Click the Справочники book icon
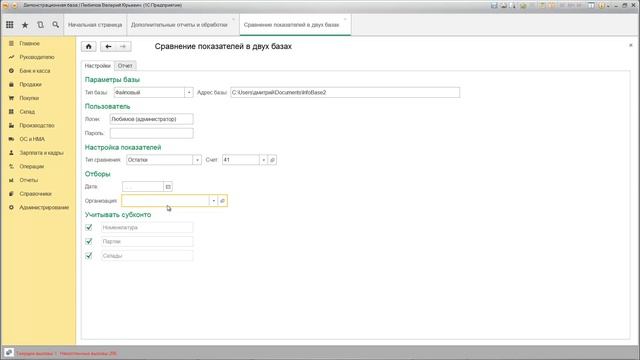Viewport: 640px width, 360px height. (x=11, y=194)
